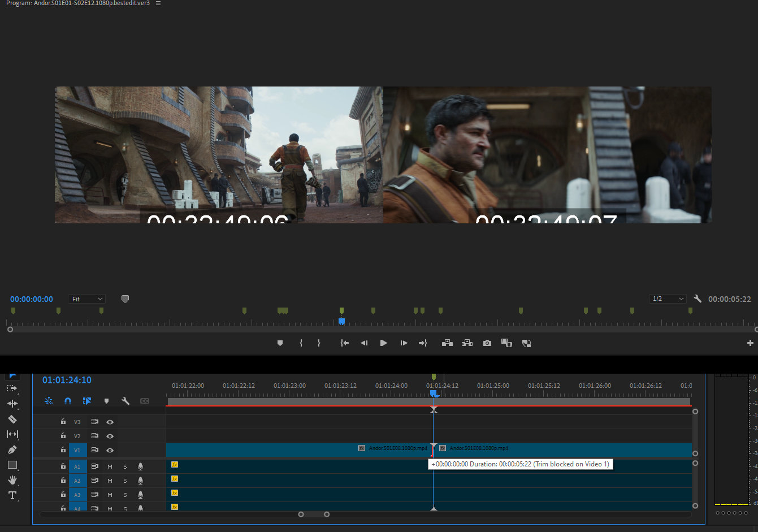The height and width of the screenshot is (532, 758).
Task: Go to In point in program monitor
Action: pyautogui.click(x=344, y=343)
